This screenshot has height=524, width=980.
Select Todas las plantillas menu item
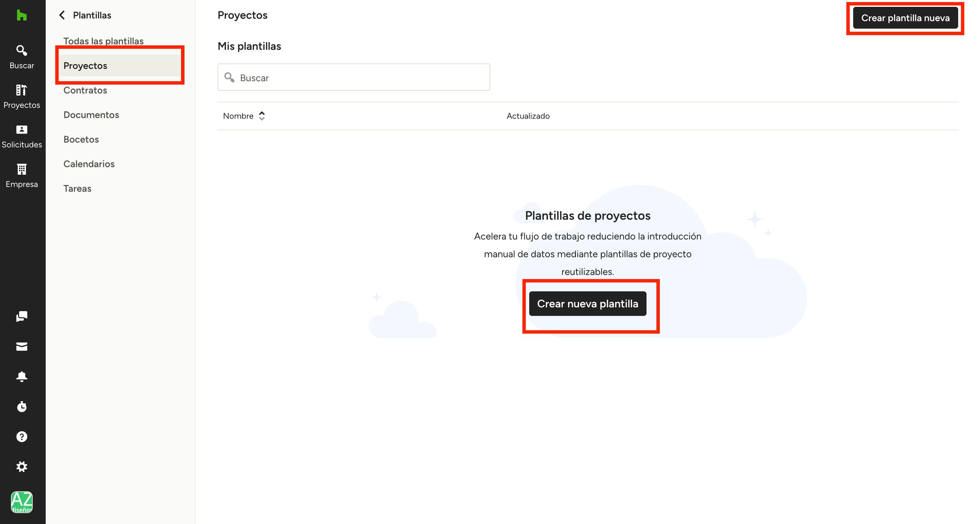coord(103,41)
